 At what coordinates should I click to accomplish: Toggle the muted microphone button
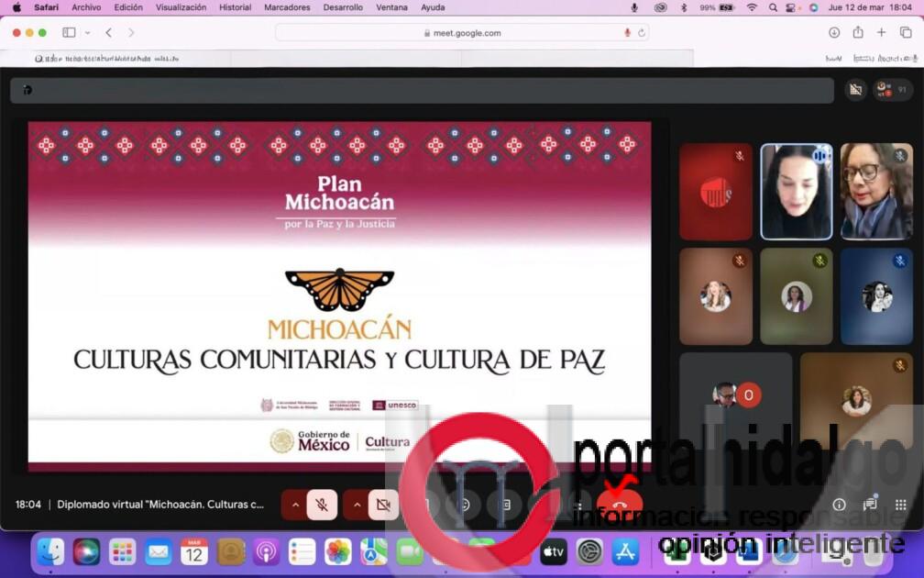click(x=322, y=505)
